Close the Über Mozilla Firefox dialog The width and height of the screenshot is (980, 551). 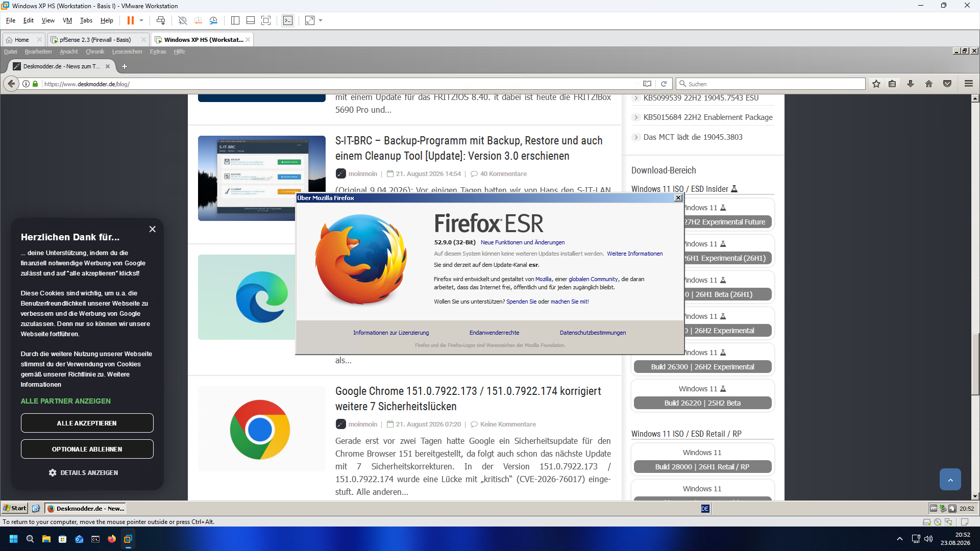click(678, 198)
